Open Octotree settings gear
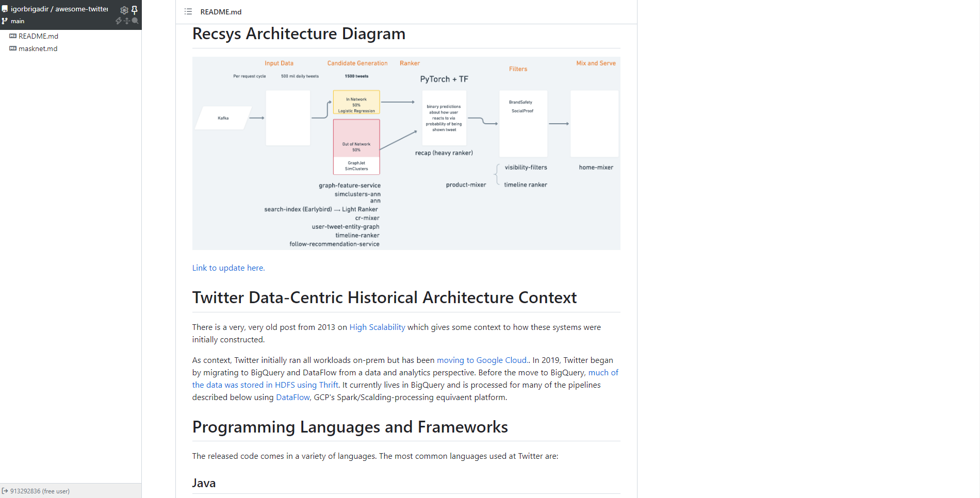This screenshot has width=980, height=498. pyautogui.click(x=124, y=10)
